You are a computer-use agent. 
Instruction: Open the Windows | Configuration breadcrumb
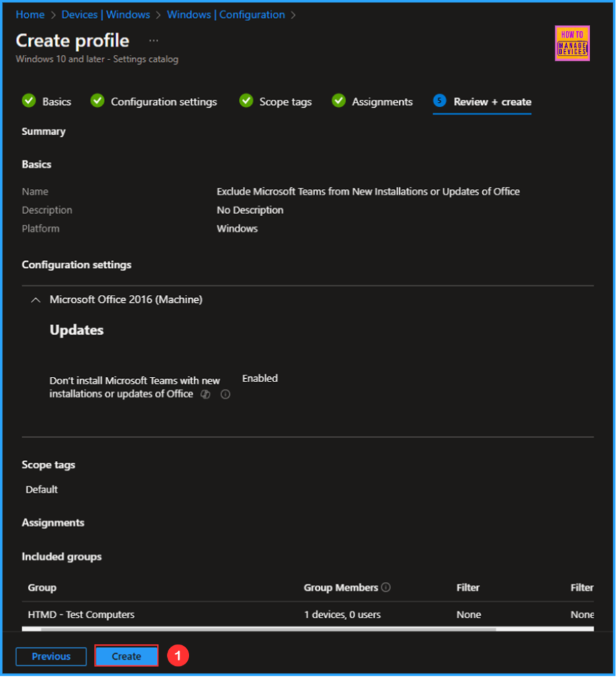pyautogui.click(x=226, y=15)
